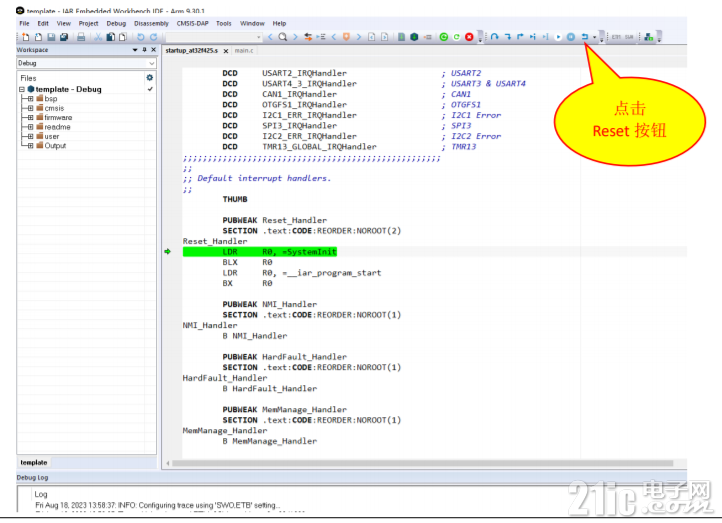
Task: Open the Reset button dropdown arrow
Action: [594, 37]
